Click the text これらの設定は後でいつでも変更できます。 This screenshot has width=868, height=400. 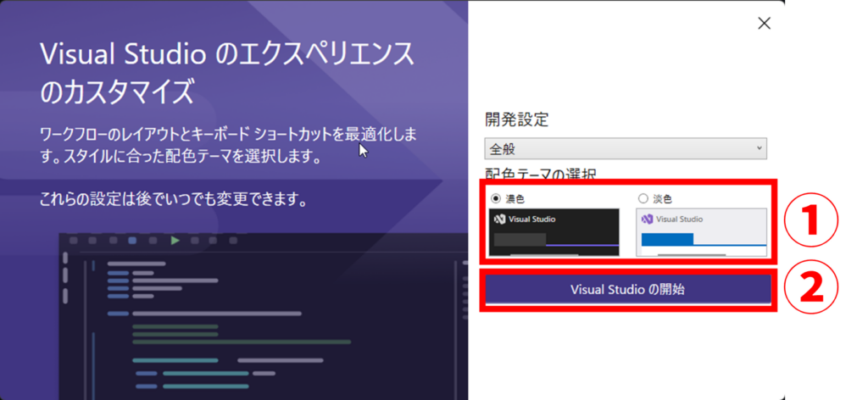pos(174,199)
